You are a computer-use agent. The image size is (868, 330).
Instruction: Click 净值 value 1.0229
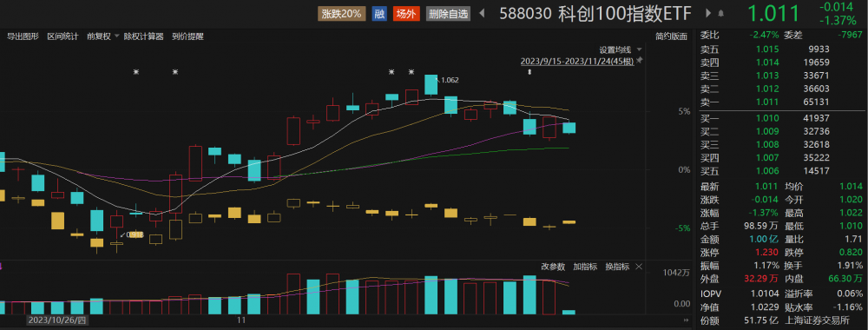pyautogui.click(x=765, y=307)
